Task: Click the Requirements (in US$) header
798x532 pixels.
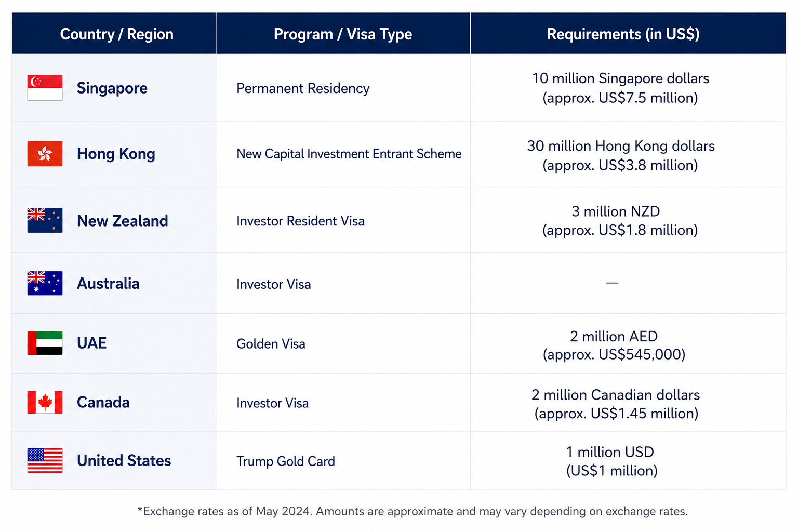Action: 623,34
